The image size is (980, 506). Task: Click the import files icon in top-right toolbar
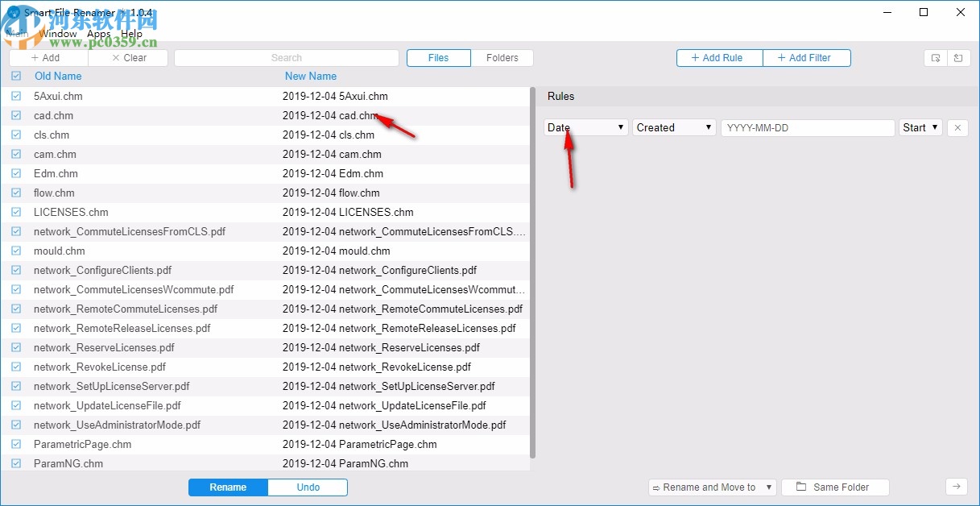[935, 57]
